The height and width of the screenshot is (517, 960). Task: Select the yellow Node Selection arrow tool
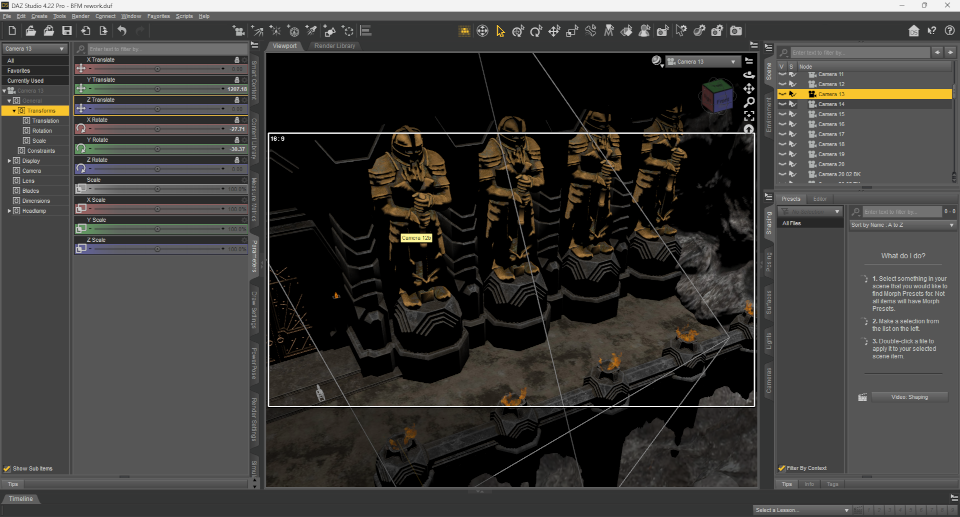click(500, 31)
